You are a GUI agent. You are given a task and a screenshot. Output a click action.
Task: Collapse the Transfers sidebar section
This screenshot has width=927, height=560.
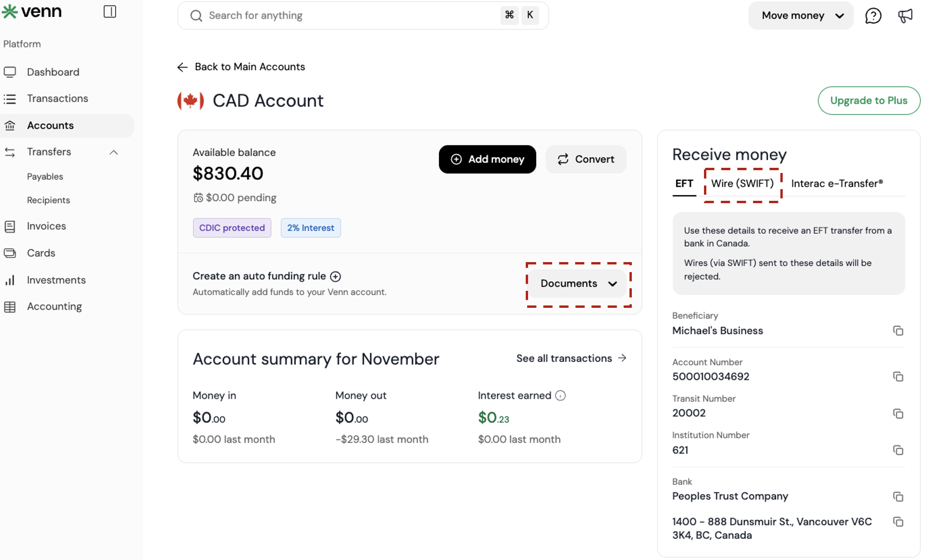(x=114, y=152)
